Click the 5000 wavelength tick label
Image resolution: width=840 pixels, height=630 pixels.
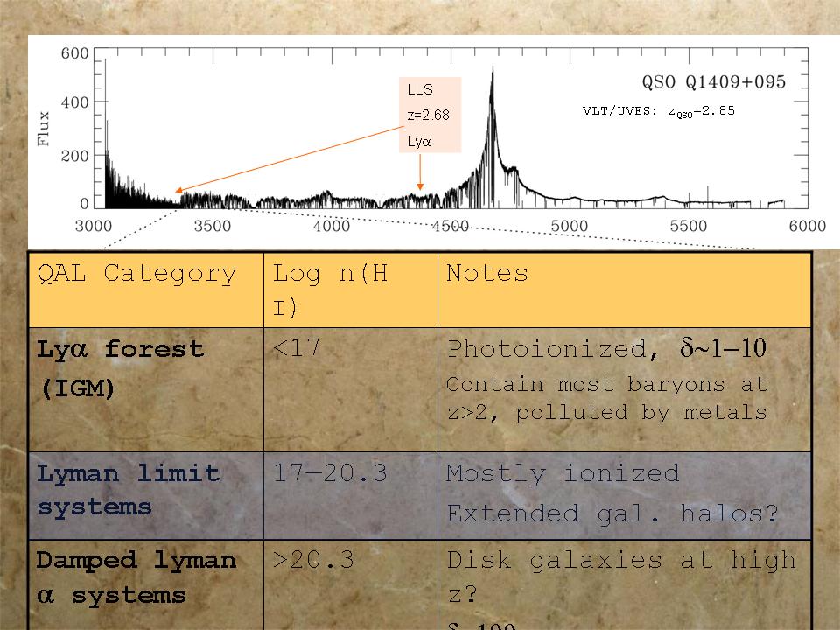(x=569, y=227)
